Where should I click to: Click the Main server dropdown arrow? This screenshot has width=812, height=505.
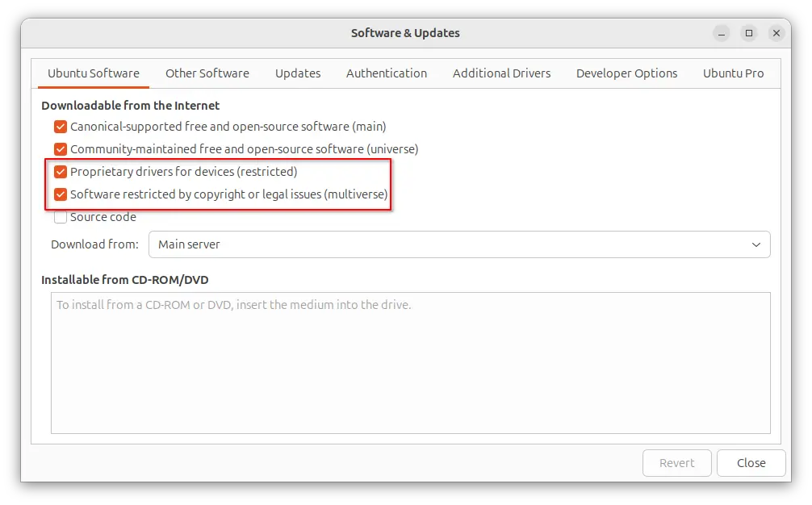point(756,244)
